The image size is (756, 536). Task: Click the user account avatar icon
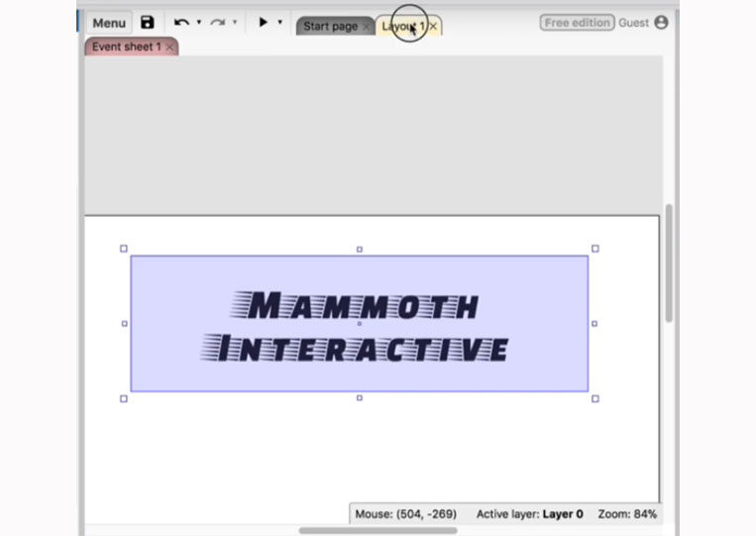[662, 22]
